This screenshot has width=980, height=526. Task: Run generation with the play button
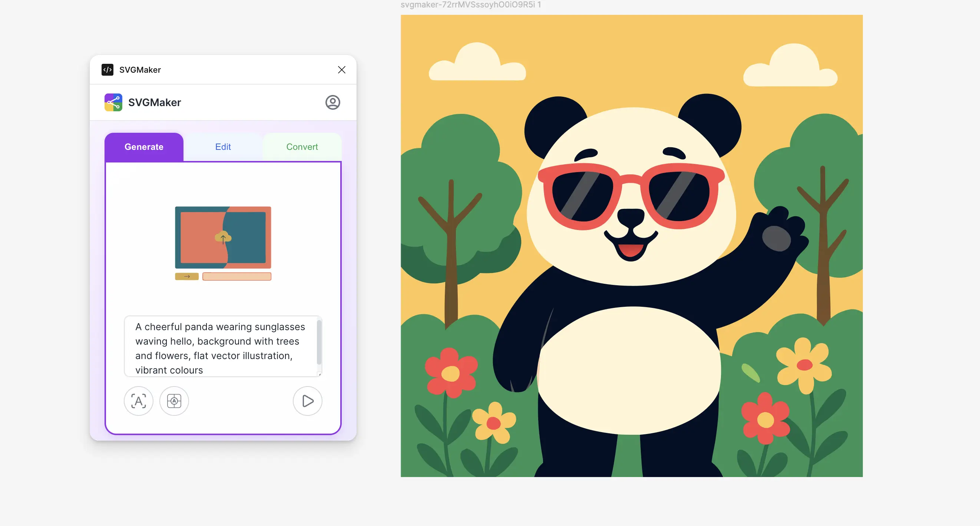click(x=307, y=401)
